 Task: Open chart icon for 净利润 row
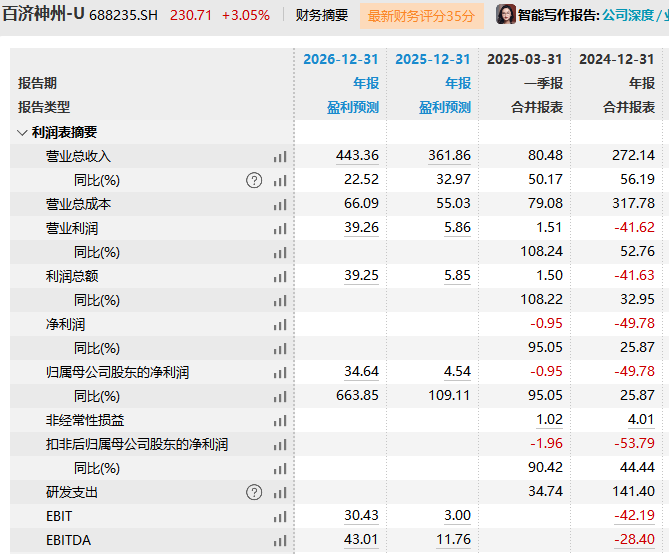(280, 325)
